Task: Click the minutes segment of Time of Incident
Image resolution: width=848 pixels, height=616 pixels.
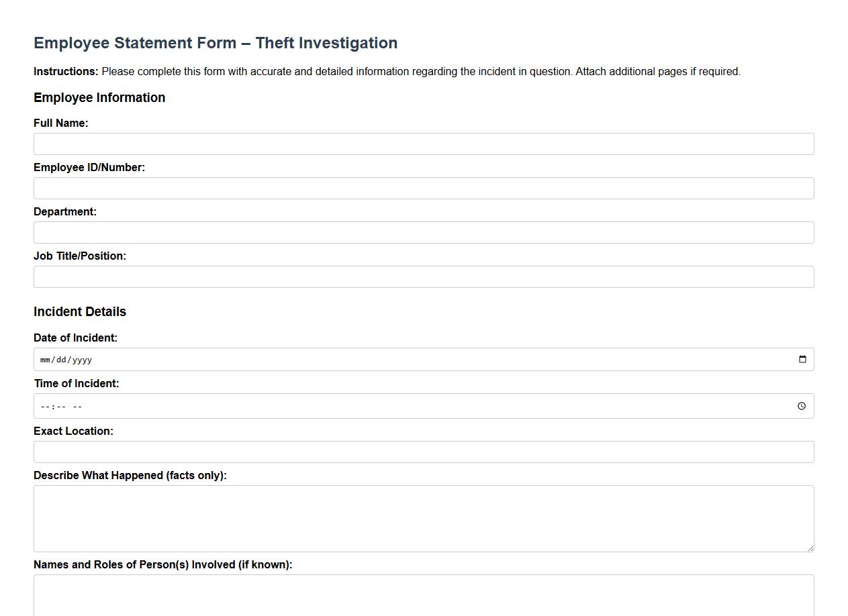Action: (55, 405)
